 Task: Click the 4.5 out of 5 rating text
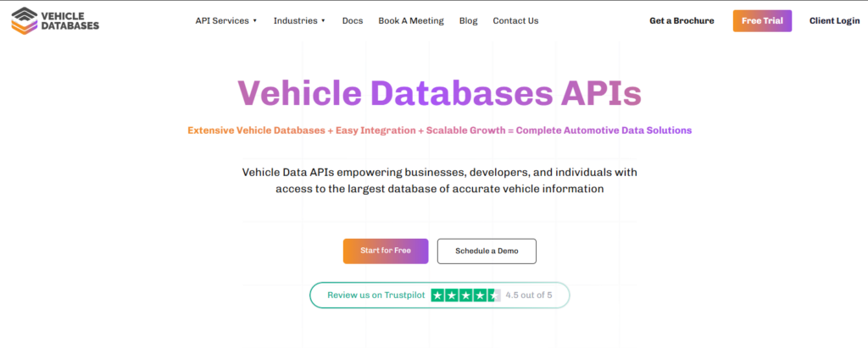coord(529,296)
